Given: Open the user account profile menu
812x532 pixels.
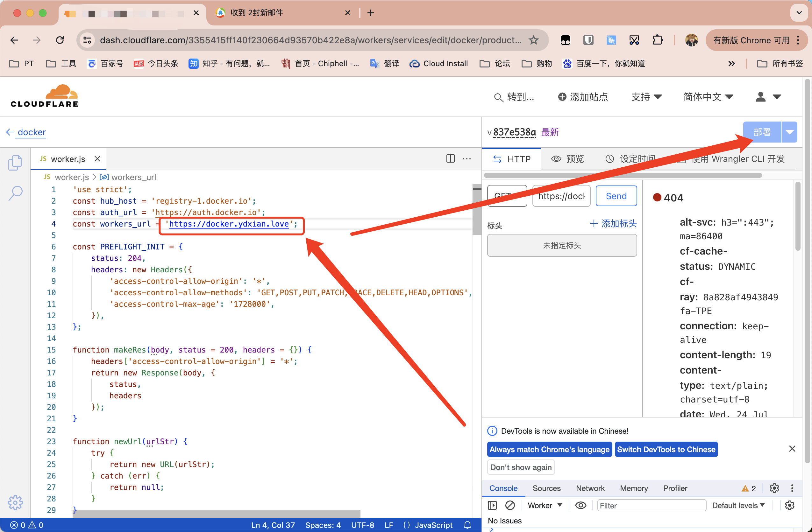Looking at the screenshot, I should pyautogui.click(x=768, y=97).
